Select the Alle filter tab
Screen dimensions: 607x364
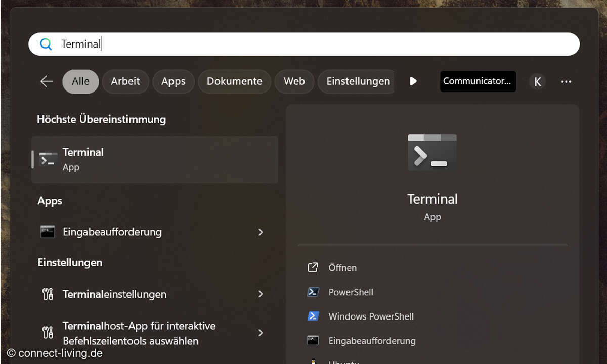80,81
